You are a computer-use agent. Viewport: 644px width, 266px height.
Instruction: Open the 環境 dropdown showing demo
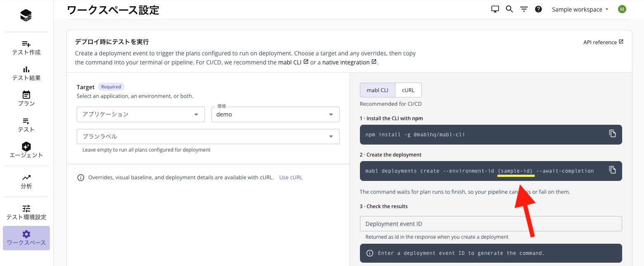click(x=275, y=114)
